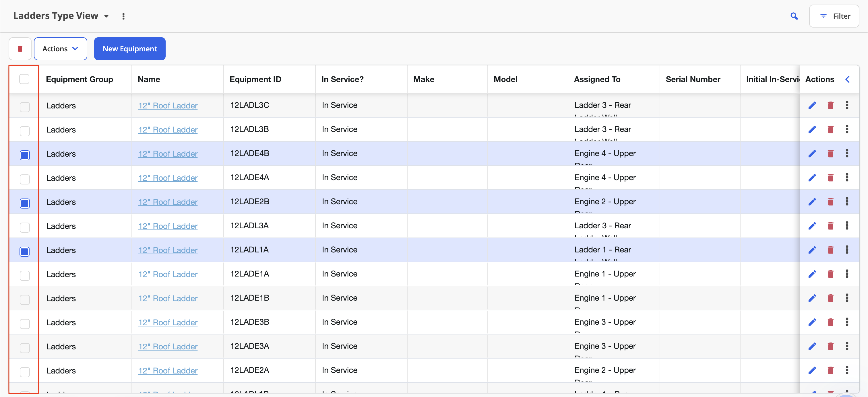Image resolution: width=868 pixels, height=397 pixels.
Task: Check the box for row 12LADE4A
Action: click(25, 179)
